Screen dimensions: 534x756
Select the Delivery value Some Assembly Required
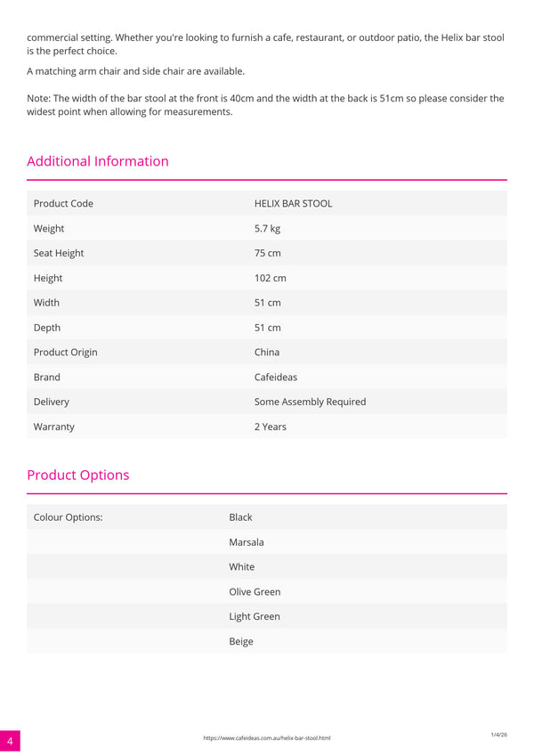[310, 402]
